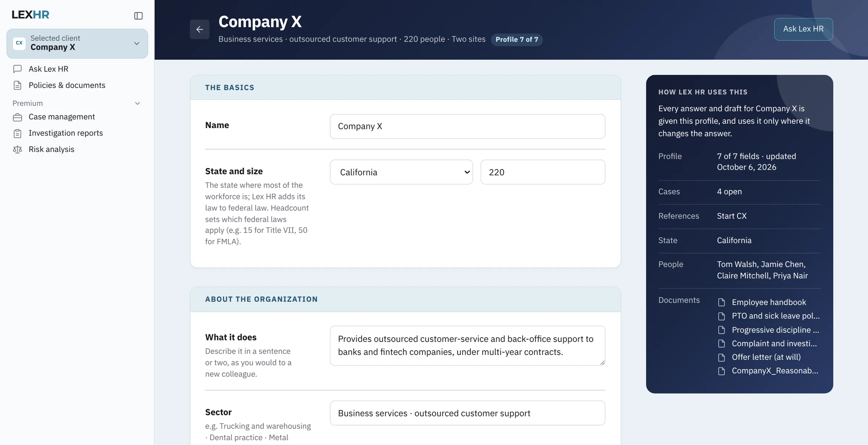Click the PTO and sick leave document icon
868x445 pixels.
[x=722, y=316]
